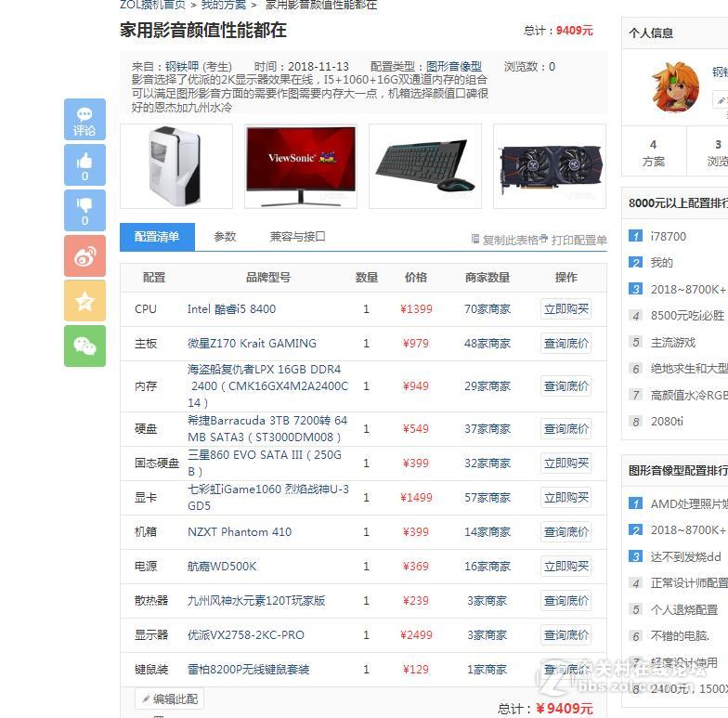
Task: Click the 复制此表格 copy table icon link
Action: tap(504, 240)
